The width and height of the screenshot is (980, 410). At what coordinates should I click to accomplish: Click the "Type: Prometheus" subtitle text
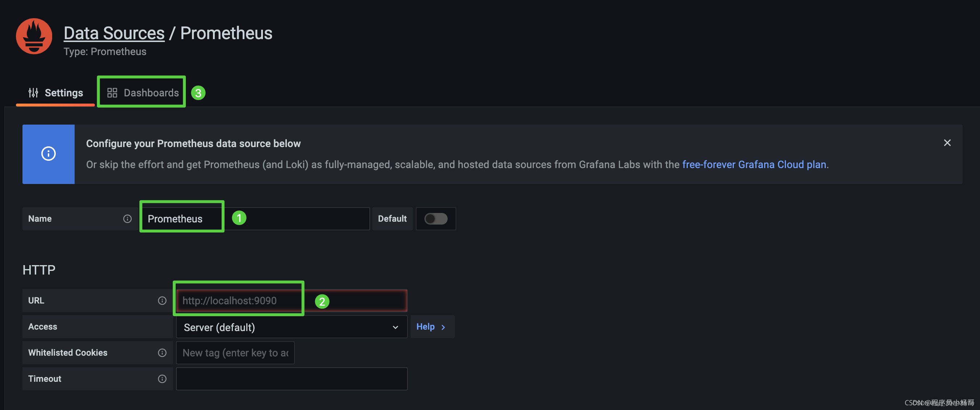click(x=105, y=51)
